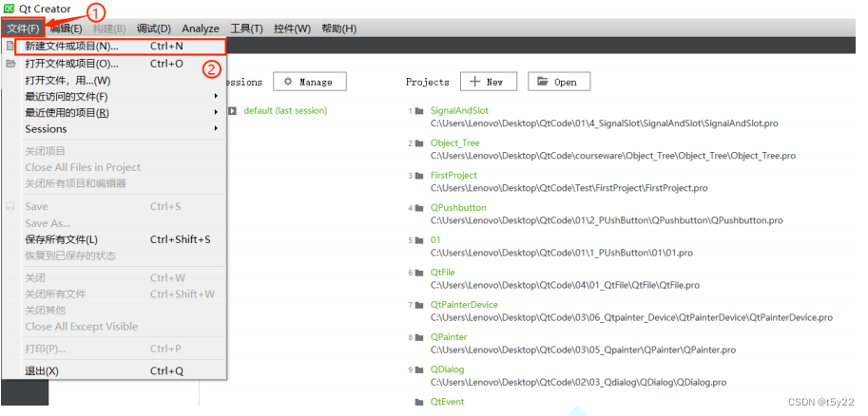The width and height of the screenshot is (868, 416).
Task: Click folder icon next to Object_Tree
Action: pos(419,143)
